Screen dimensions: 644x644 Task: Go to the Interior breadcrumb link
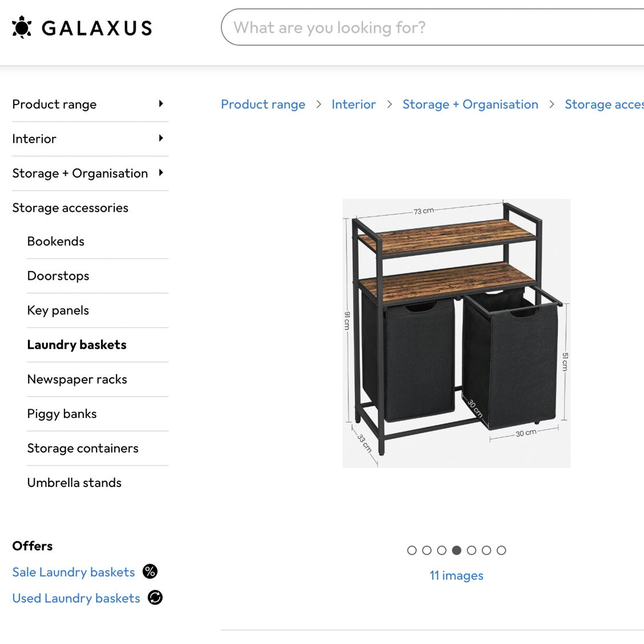pos(353,104)
